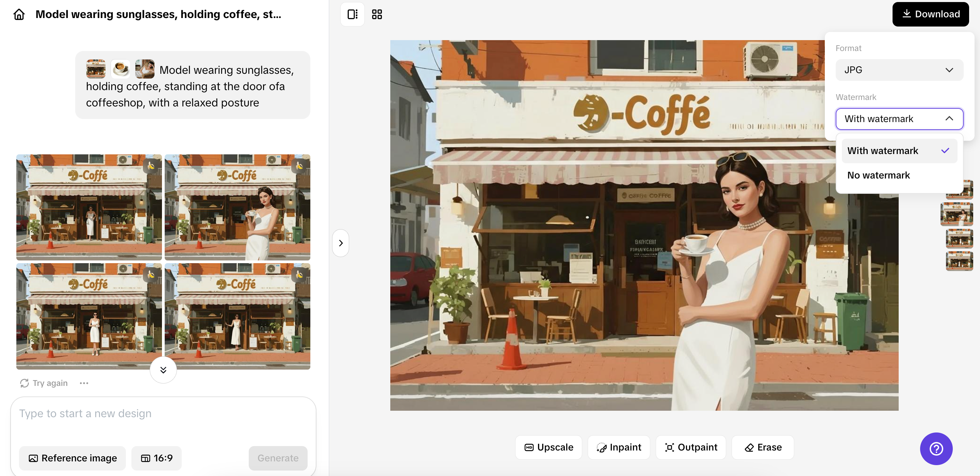This screenshot has height=476, width=980.
Task: Keep With watermark option checked
Action: [x=883, y=151]
